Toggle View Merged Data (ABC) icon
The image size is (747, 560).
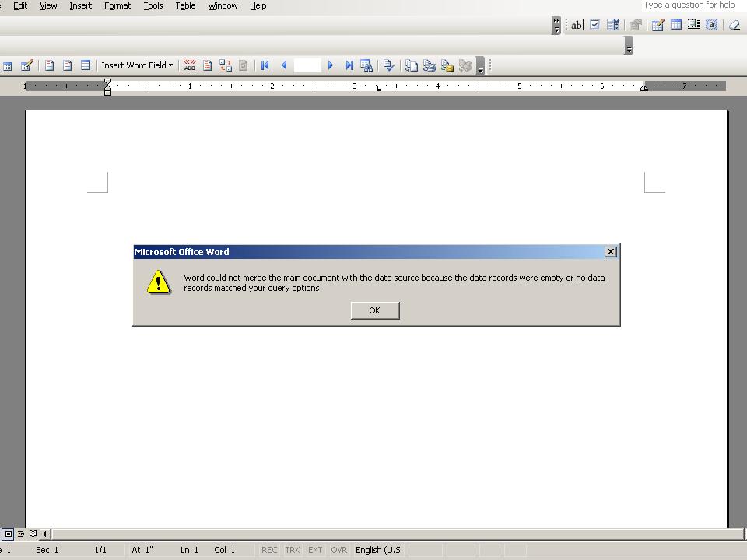[x=190, y=65]
